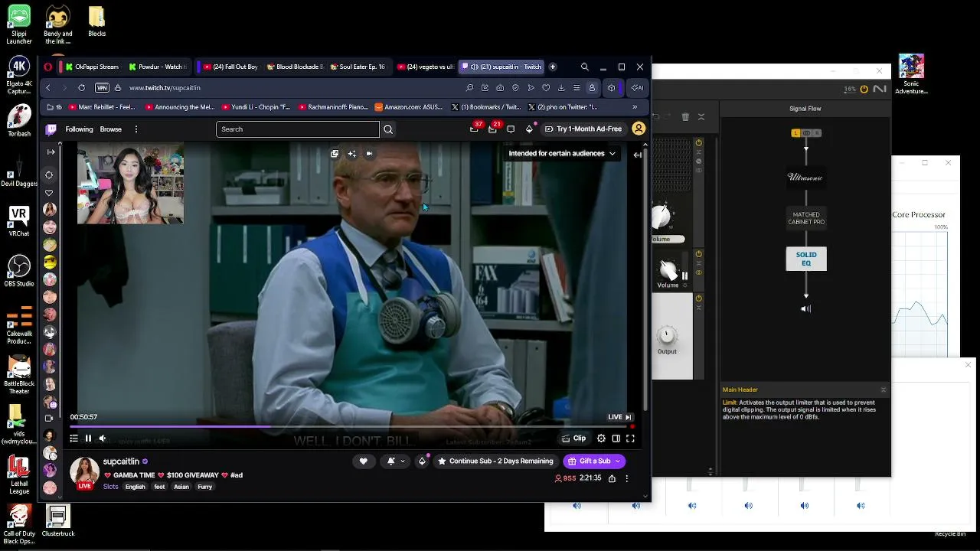Click Try 1-Month Ad-Free button
The image size is (980, 551).
583,129
